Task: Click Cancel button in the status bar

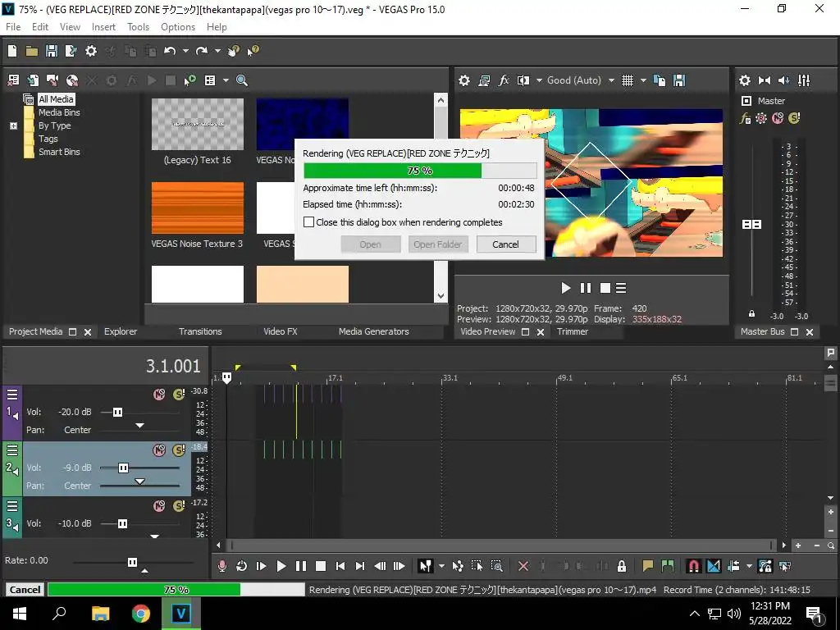Action: click(25, 589)
